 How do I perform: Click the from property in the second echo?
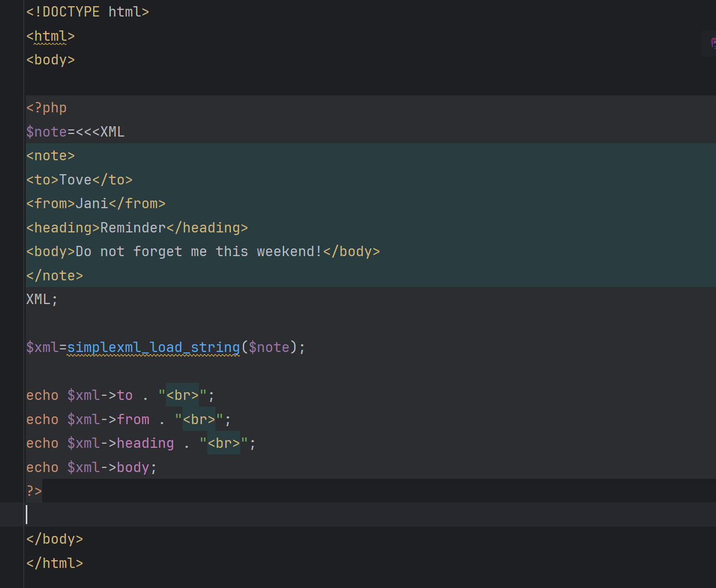133,419
